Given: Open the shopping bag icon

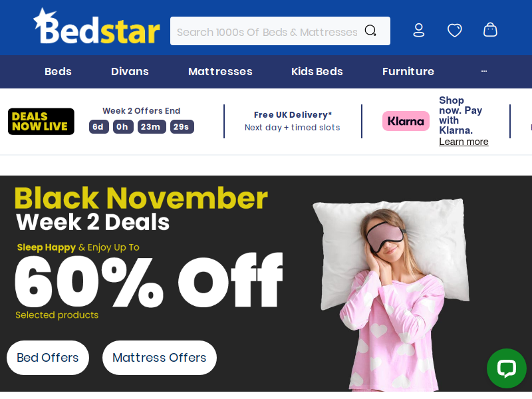Looking at the screenshot, I should point(490,30).
